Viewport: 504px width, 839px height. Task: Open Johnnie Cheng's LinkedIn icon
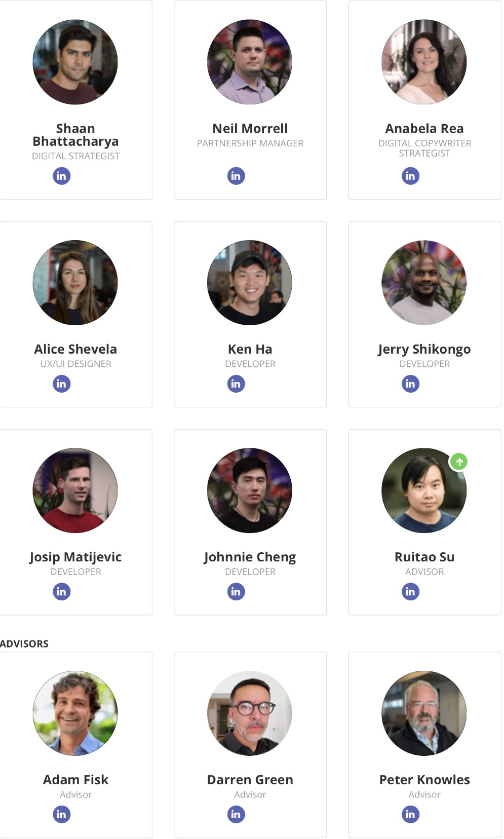236,591
